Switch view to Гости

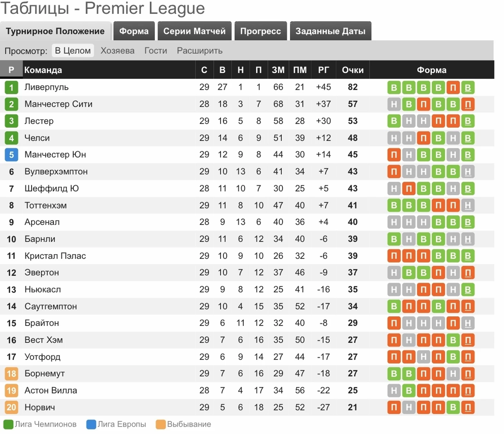coord(156,51)
